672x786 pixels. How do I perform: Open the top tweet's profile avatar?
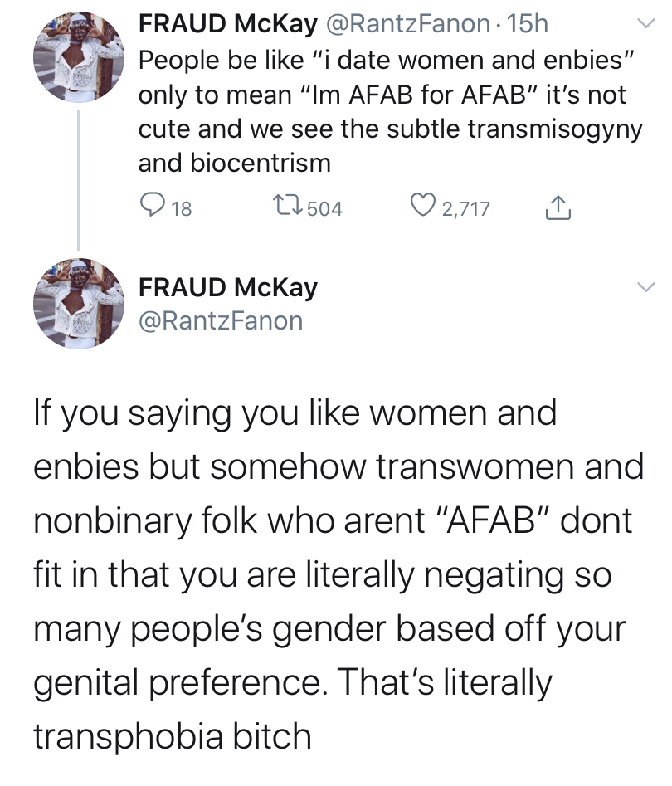tap(77, 57)
